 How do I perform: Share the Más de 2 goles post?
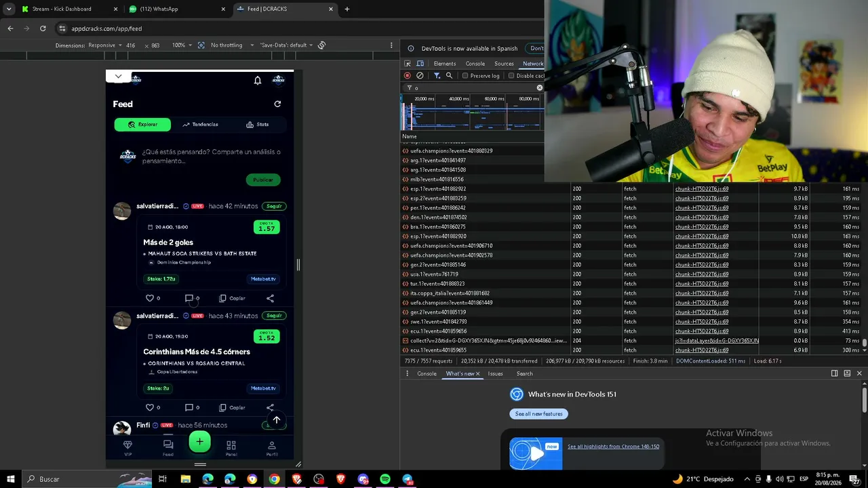coord(270,298)
